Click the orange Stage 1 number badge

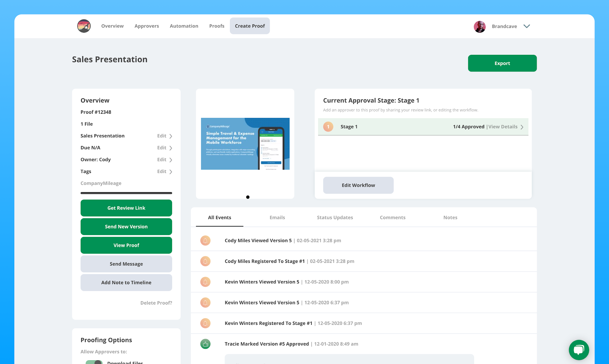click(x=328, y=127)
